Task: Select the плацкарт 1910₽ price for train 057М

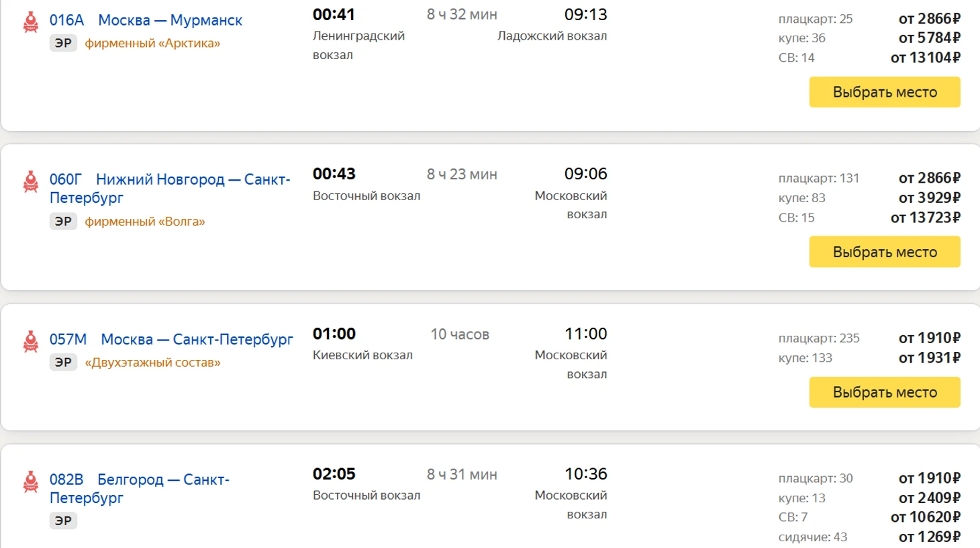Action: (x=929, y=338)
